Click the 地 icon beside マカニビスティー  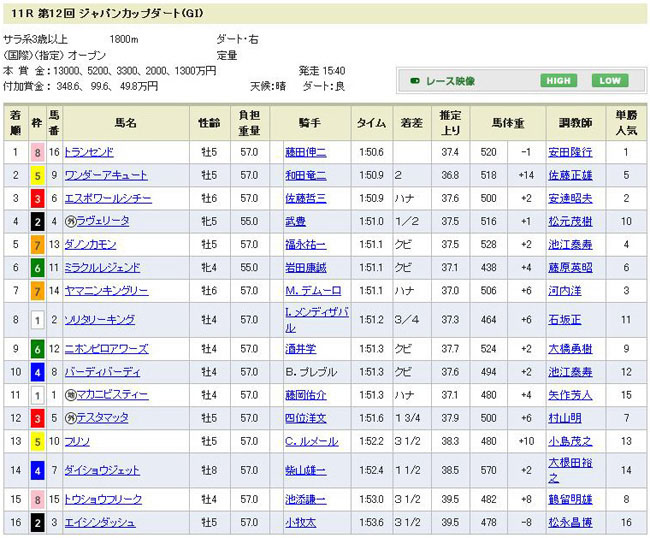click(70, 394)
